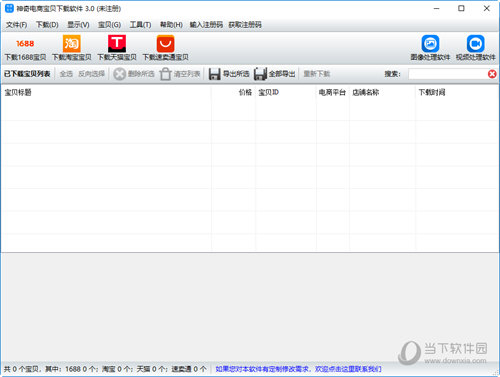The image size is (500, 377).
Task: Click the 全选 select-all button
Action: (x=66, y=74)
